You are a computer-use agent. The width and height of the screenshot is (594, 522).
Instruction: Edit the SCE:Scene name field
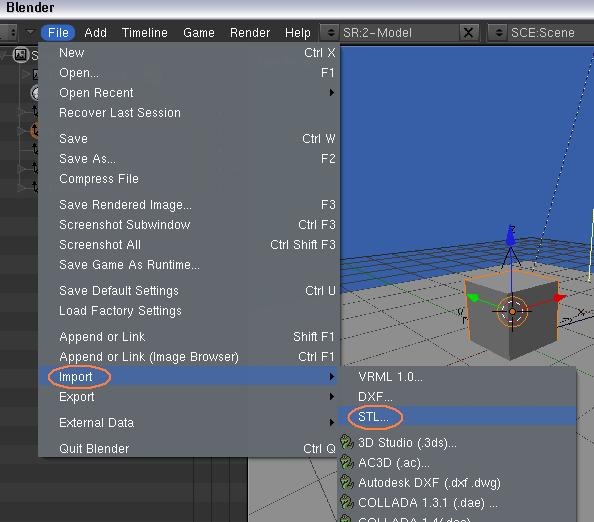coord(551,33)
